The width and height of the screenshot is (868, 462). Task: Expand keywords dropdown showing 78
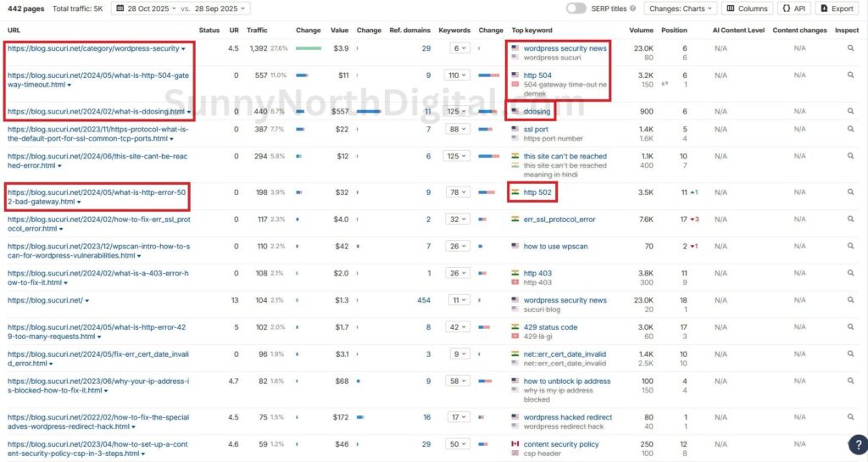coord(457,192)
